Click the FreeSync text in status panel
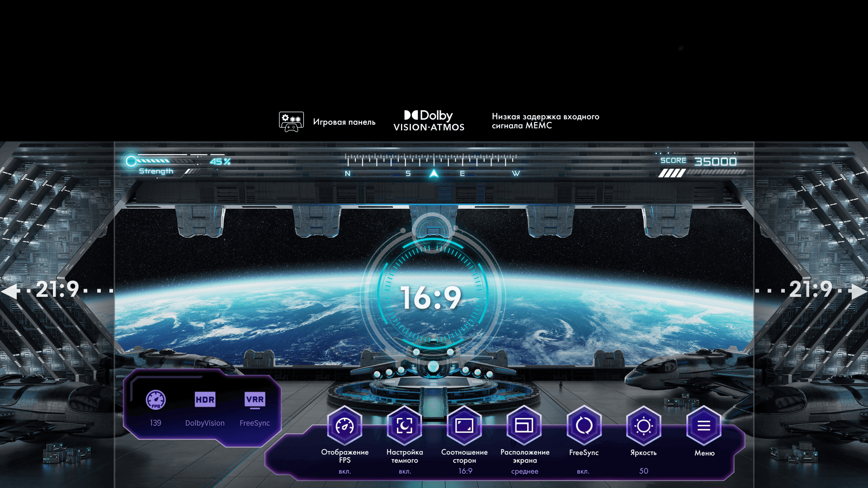This screenshot has width=868, height=488. point(255,423)
